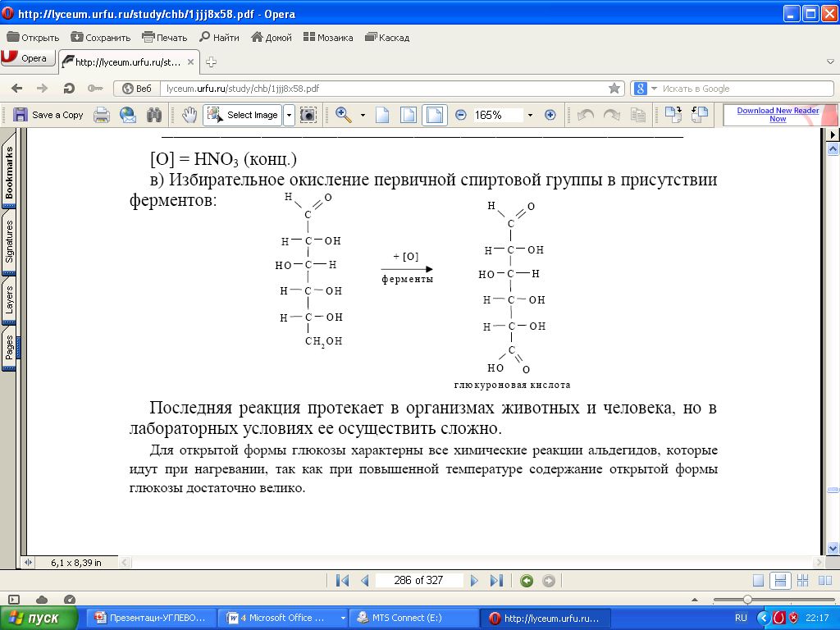This screenshot has width=840, height=630.
Task: Click the Веб address badge
Action: coord(138,89)
